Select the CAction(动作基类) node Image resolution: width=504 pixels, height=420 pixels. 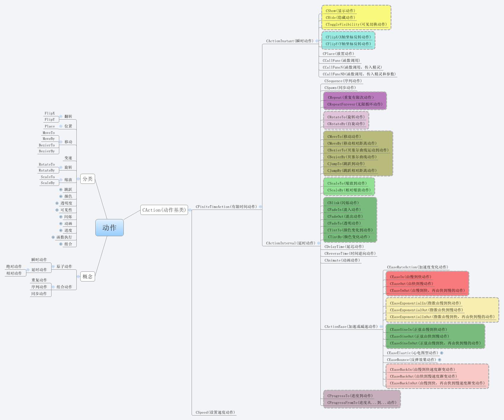coord(165,210)
